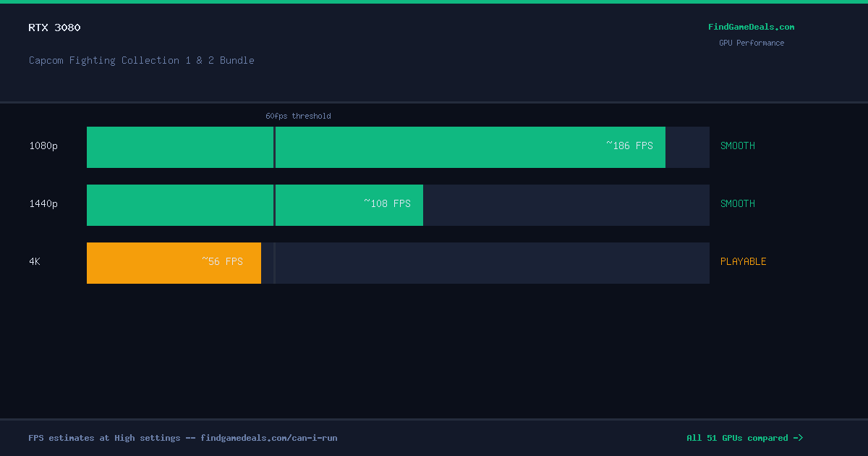Click the ~56 FPS value
Viewport: 868px width, 456px height.
tap(222, 261)
